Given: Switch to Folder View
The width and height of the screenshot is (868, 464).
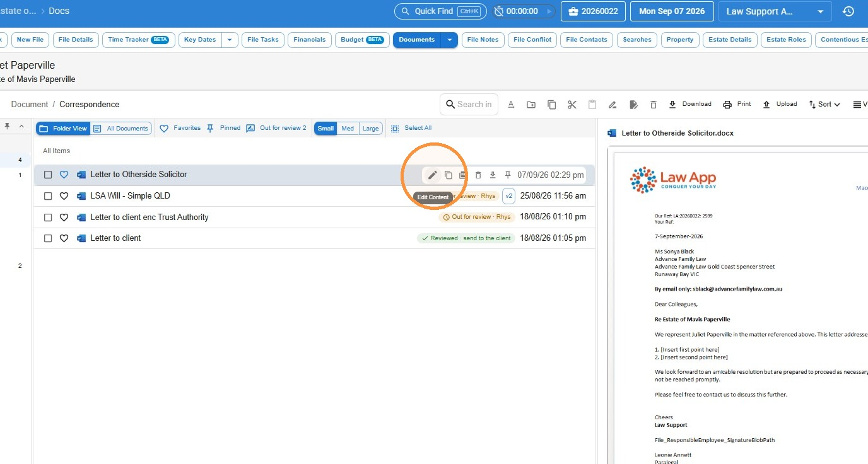Looking at the screenshot, I should point(63,129).
